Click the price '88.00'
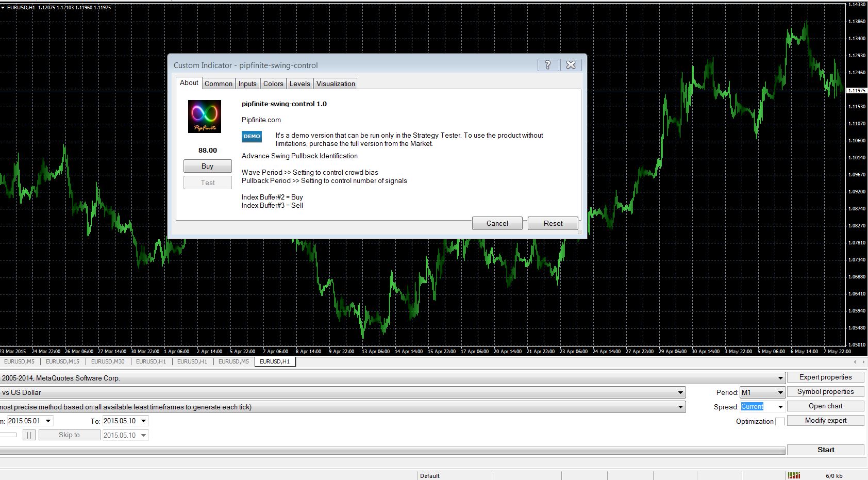The image size is (868, 480). [208, 151]
